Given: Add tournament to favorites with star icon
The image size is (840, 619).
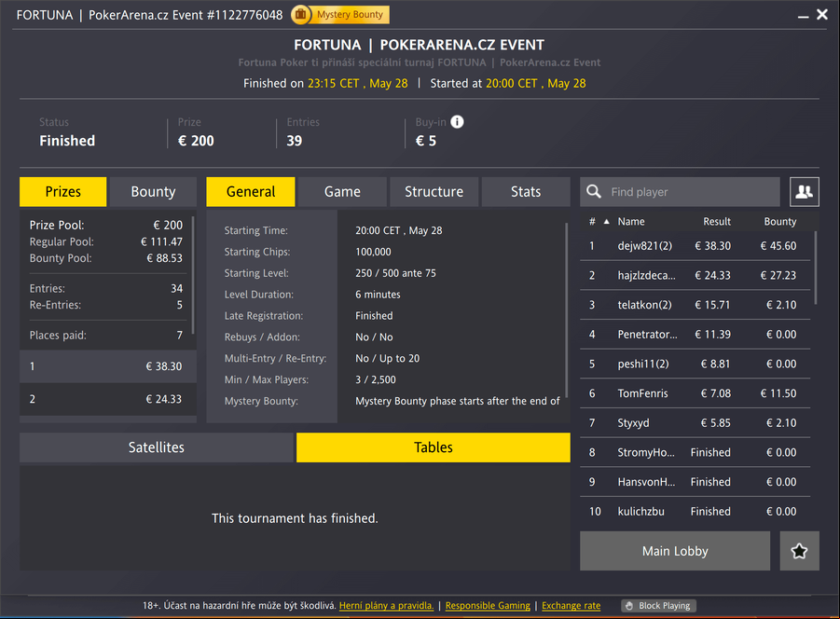Looking at the screenshot, I should click(799, 551).
